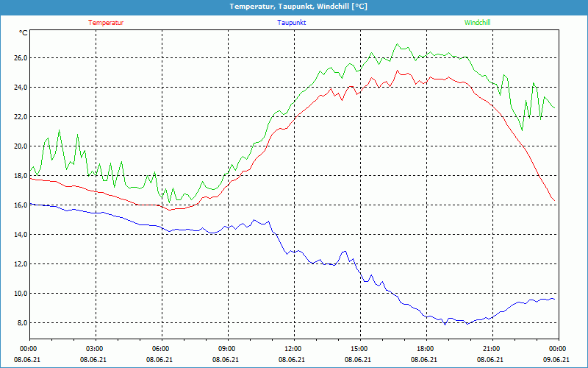Click the '06:00' time label
Image resolution: width=588 pixels, height=368 pixels.
(162, 349)
